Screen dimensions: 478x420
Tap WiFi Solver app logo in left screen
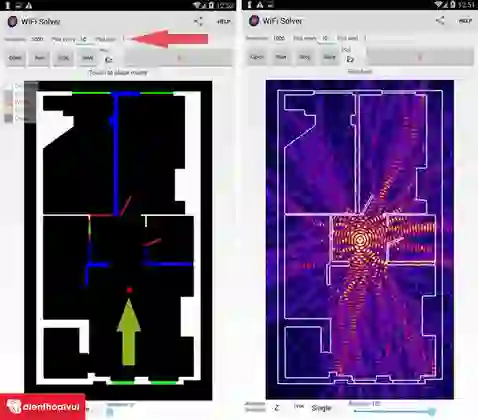[x=12, y=22]
